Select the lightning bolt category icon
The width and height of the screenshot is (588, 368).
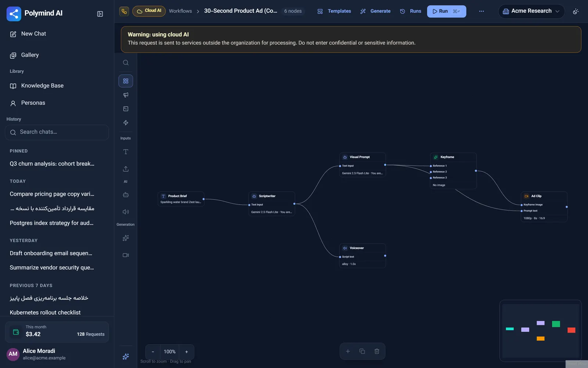click(x=126, y=123)
